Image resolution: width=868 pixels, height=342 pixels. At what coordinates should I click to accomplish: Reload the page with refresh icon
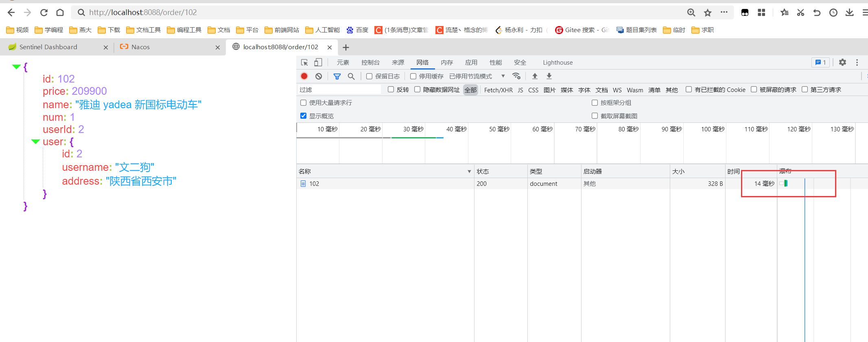click(44, 13)
